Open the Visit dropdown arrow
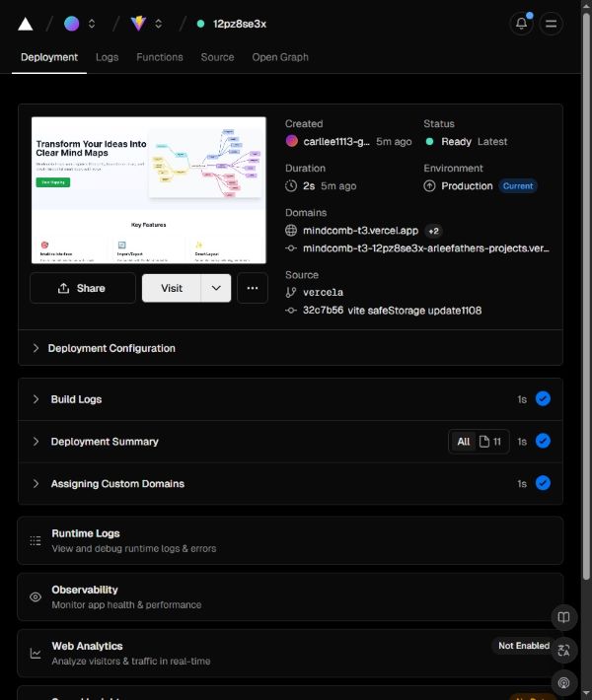Screen dimensions: 592x700 coord(216,288)
